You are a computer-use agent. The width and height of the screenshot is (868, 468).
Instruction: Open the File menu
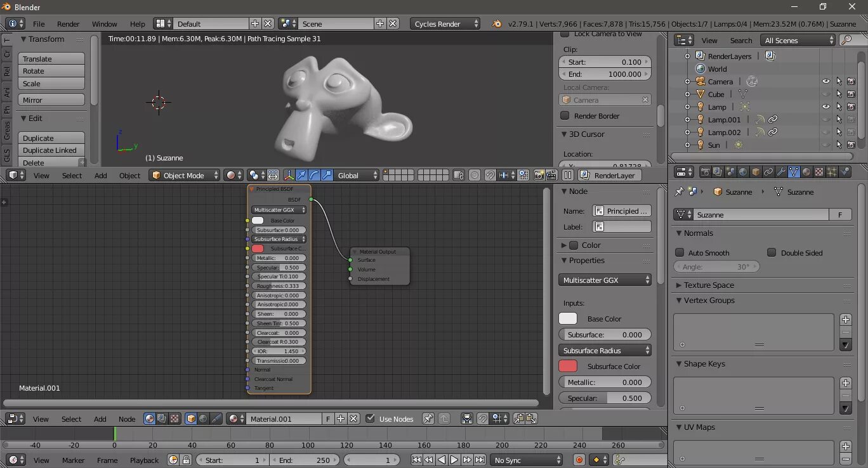coord(39,23)
